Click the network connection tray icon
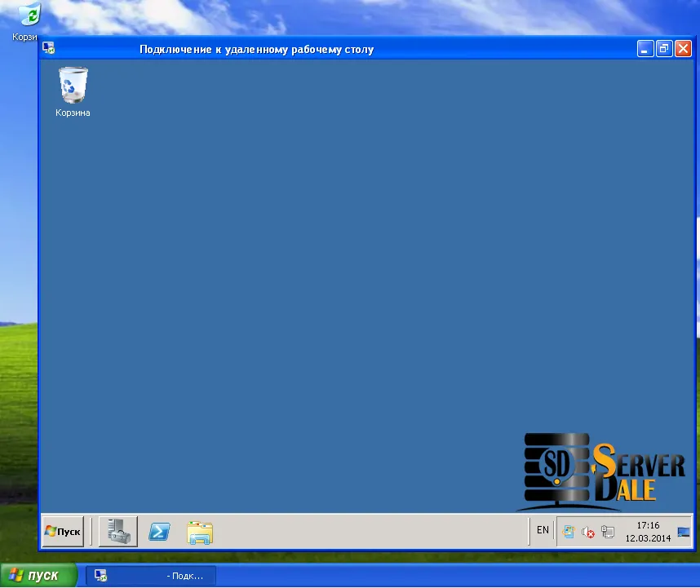The width and height of the screenshot is (700, 588). click(608, 532)
